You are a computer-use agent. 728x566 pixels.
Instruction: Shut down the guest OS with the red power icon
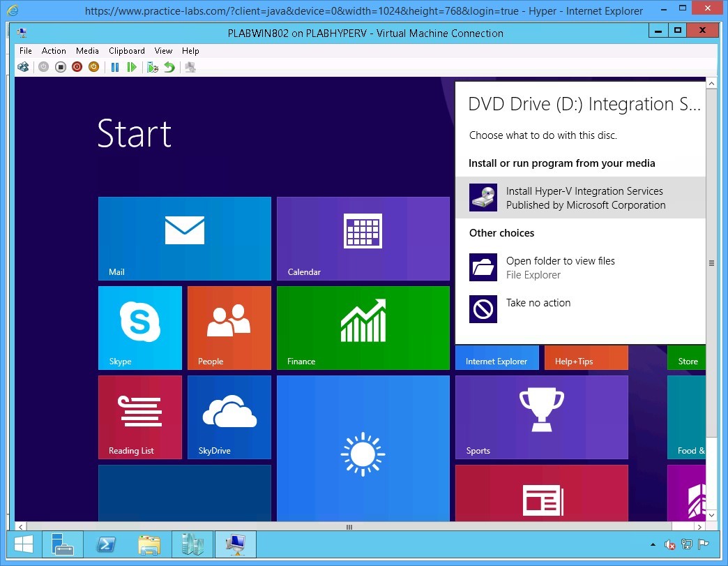tap(77, 67)
